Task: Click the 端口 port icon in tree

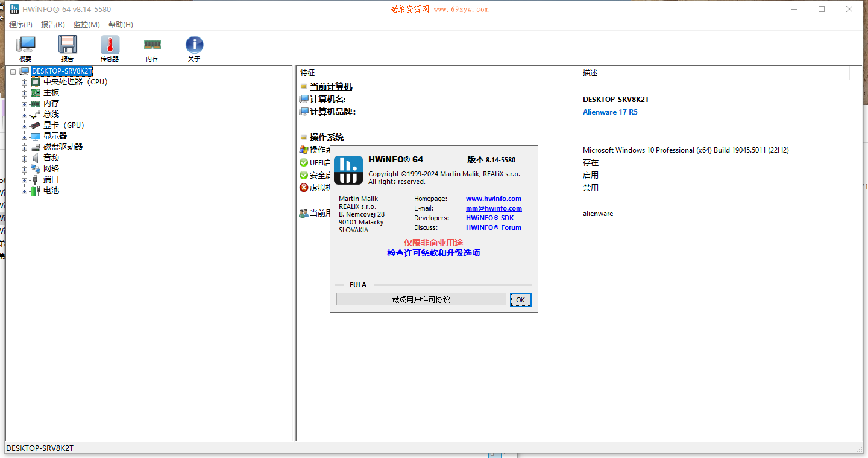Action: click(36, 180)
